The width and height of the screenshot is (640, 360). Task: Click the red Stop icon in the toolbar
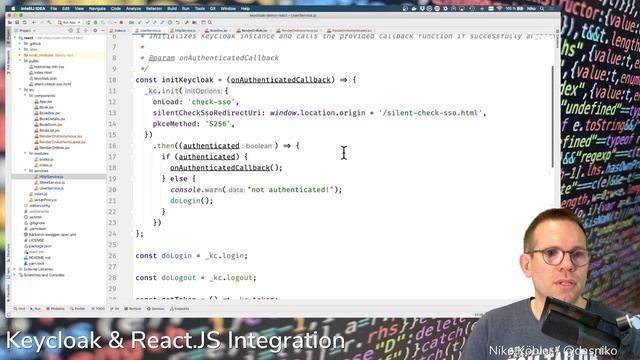pyautogui.click(x=121, y=22)
